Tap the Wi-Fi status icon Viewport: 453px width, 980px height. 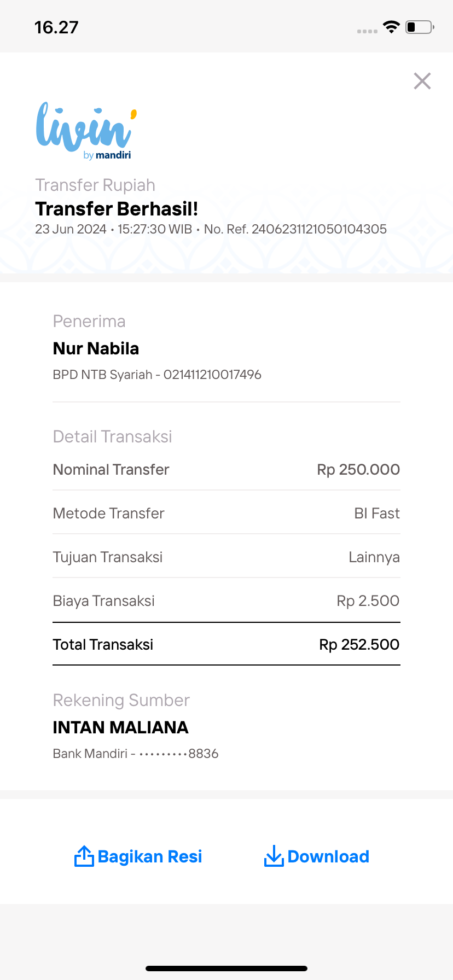click(391, 27)
